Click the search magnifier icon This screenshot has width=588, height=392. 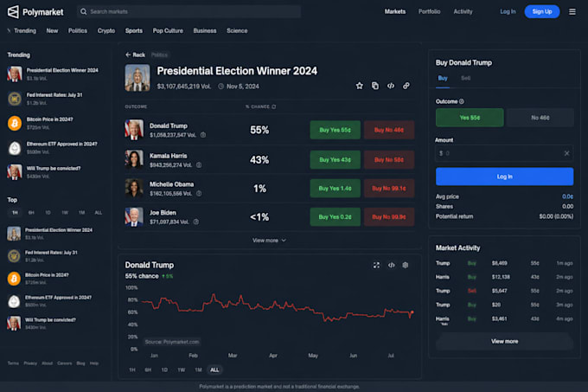point(84,11)
